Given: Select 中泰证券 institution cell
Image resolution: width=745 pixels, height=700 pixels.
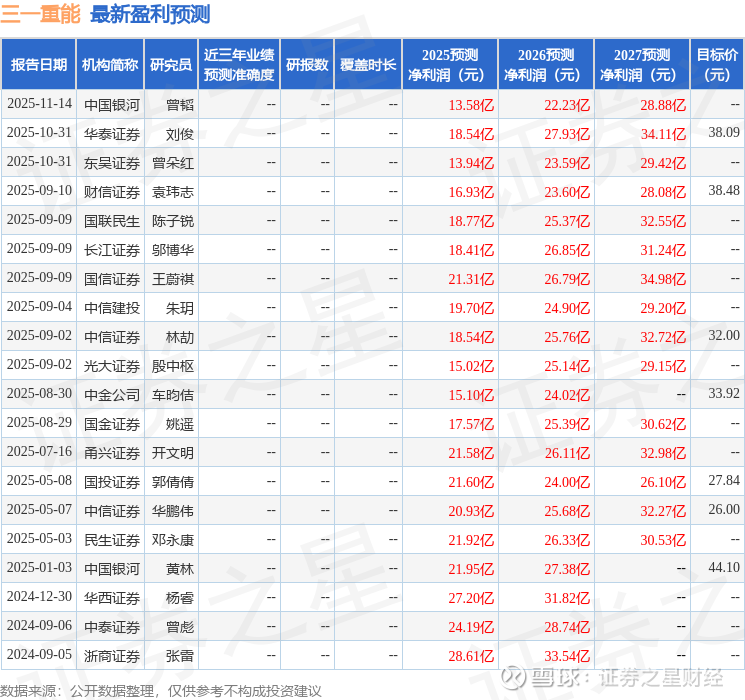Looking at the screenshot, I should click(112, 627).
